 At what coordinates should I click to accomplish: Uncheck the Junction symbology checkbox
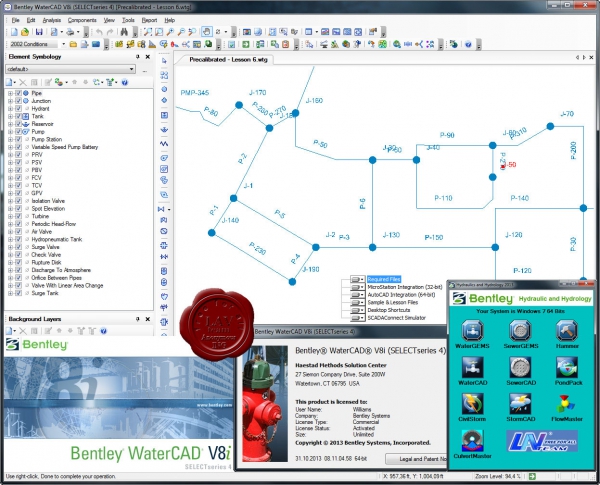[18, 101]
